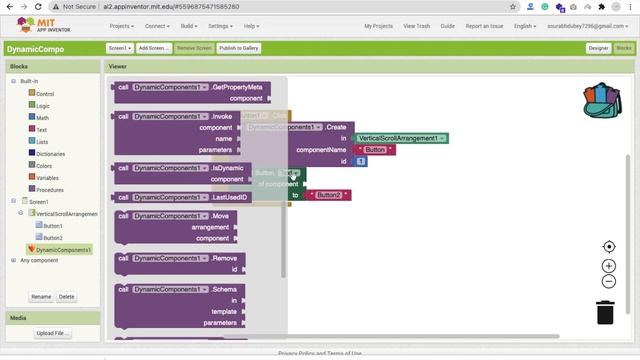Click the workspace horizontal scrollbar
The width and height of the screenshot is (640, 360).
point(391,336)
